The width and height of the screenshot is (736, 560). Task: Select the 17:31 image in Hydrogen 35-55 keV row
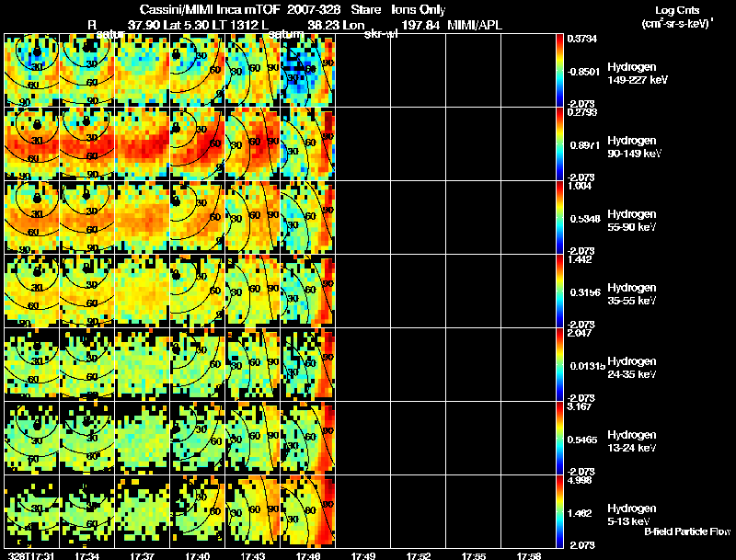tap(32, 291)
